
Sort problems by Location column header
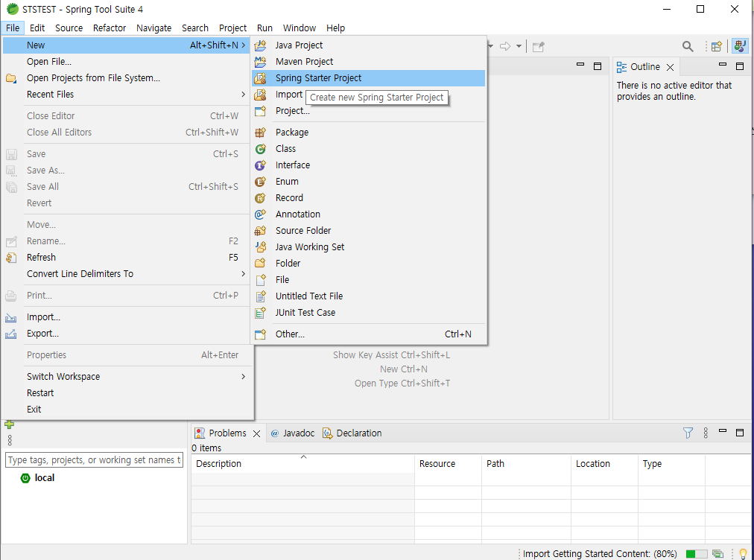click(x=605, y=463)
